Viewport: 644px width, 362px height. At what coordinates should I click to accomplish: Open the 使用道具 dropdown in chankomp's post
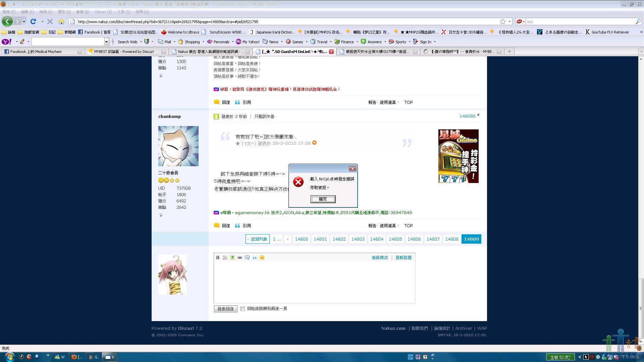click(389, 226)
